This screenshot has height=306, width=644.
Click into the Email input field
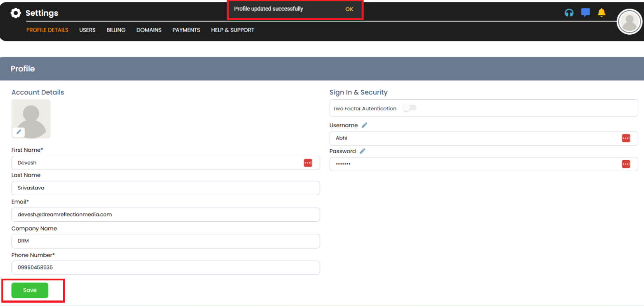pyautogui.click(x=165, y=215)
